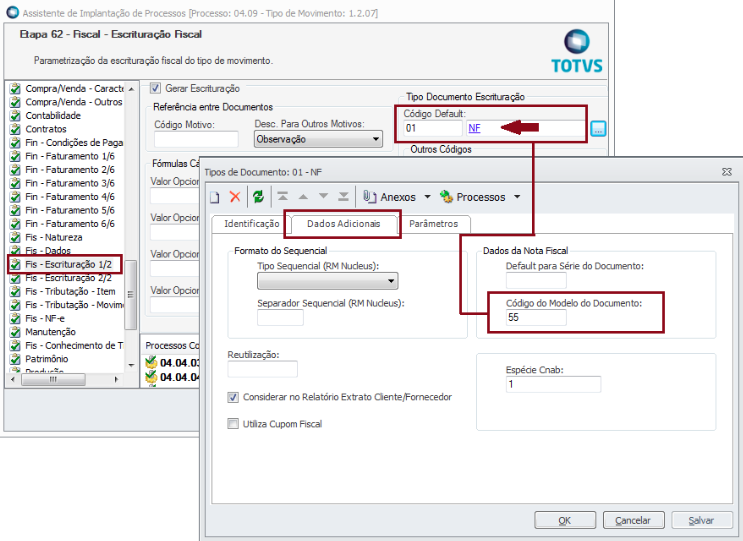
Task: Go to next record arrow icon
Action: (x=324, y=196)
